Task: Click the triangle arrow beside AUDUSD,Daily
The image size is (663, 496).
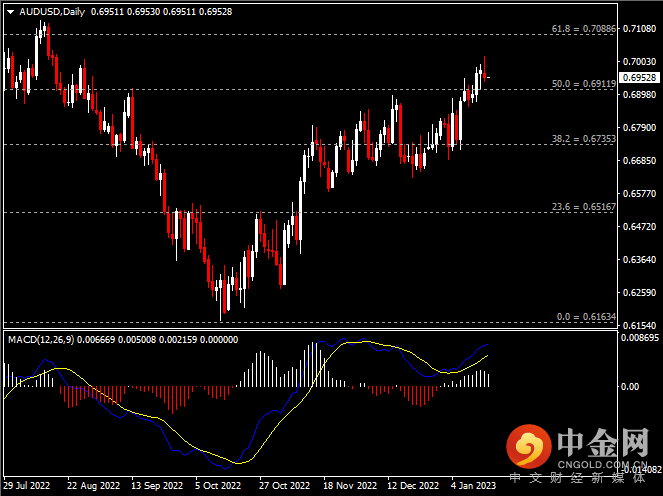Action: click(x=10, y=11)
